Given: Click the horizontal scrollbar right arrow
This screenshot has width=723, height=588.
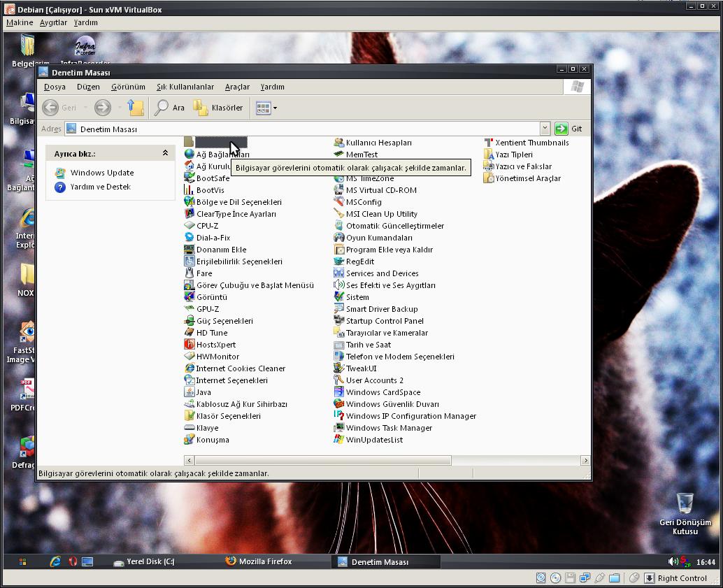Looking at the screenshot, I should click(x=585, y=460).
